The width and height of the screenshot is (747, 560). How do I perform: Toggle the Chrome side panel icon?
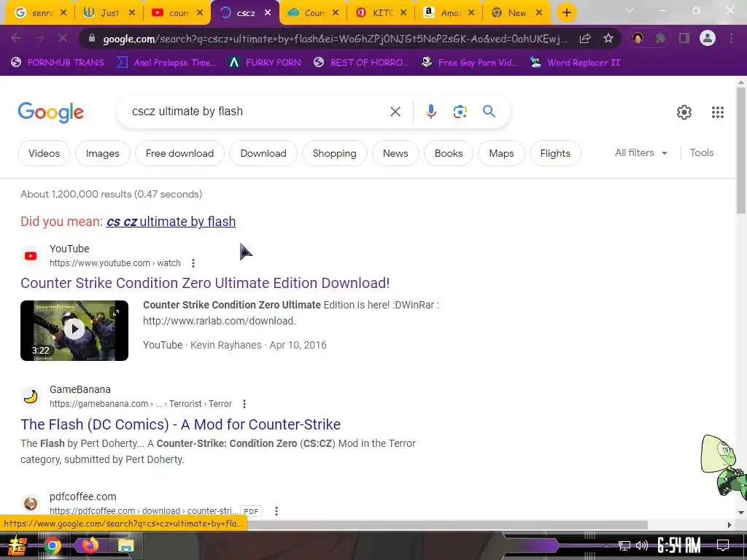684,38
